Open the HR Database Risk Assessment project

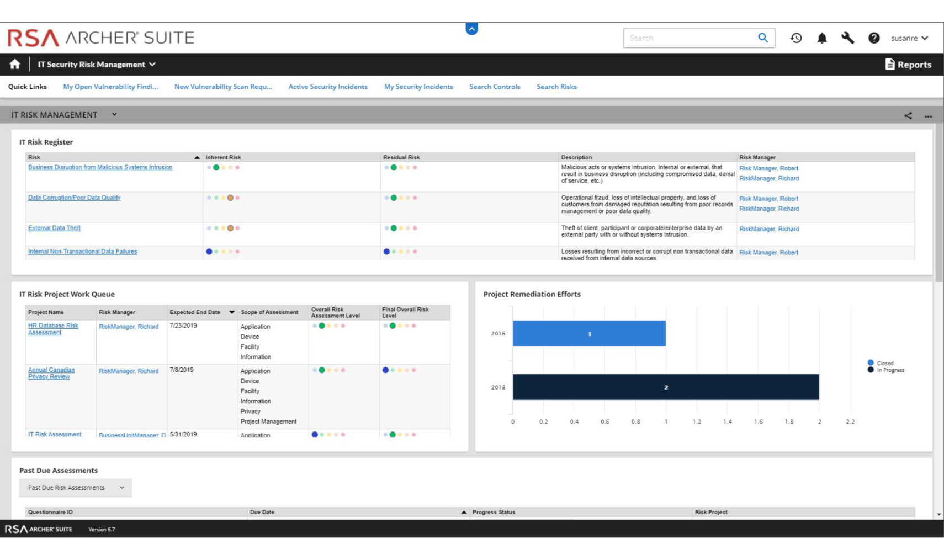coord(52,329)
